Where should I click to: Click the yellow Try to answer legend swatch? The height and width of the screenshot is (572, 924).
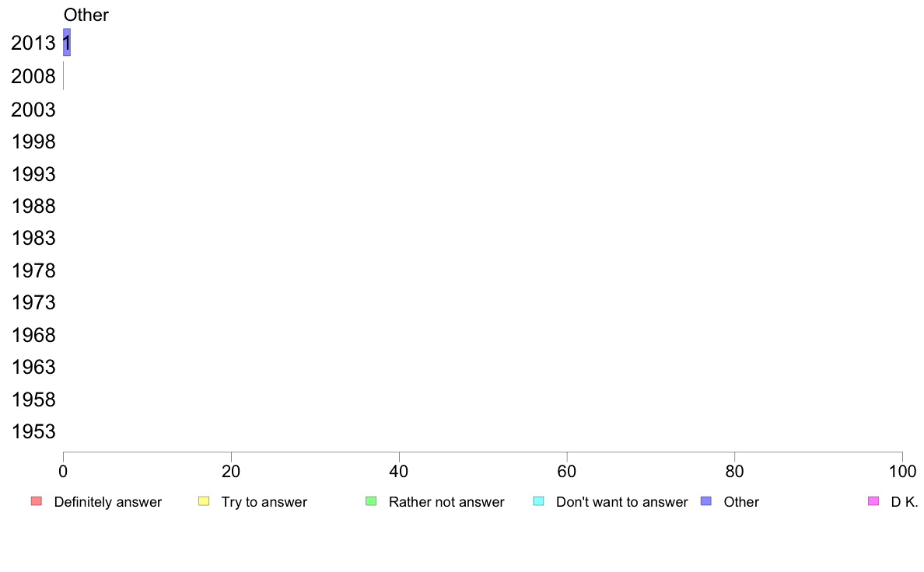[204, 501]
